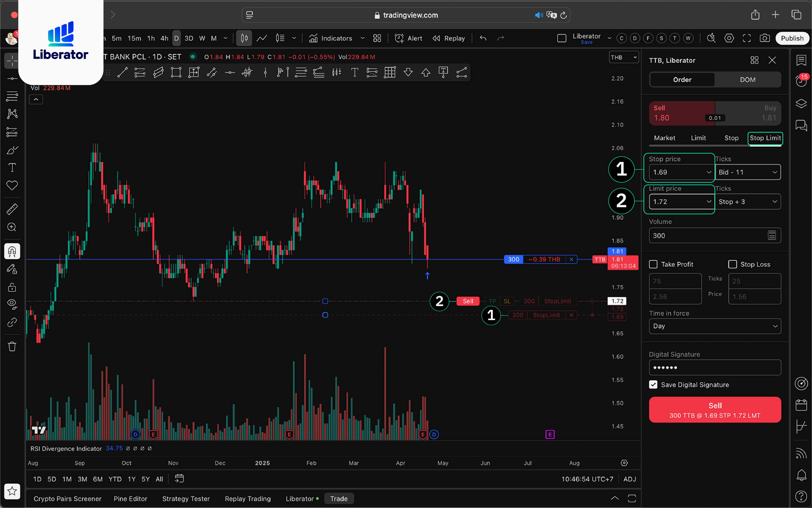The width and height of the screenshot is (812, 508).
Task: Open the Crypto Pairs Screener
Action: click(67, 499)
